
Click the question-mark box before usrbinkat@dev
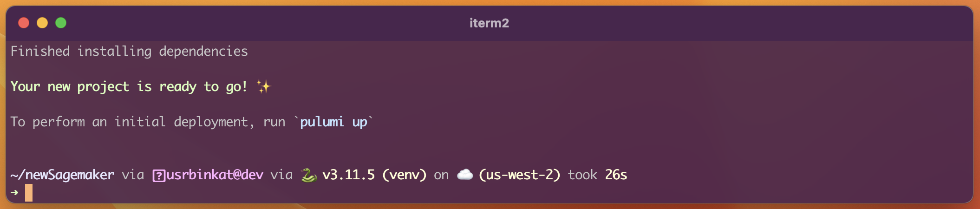coord(159,176)
